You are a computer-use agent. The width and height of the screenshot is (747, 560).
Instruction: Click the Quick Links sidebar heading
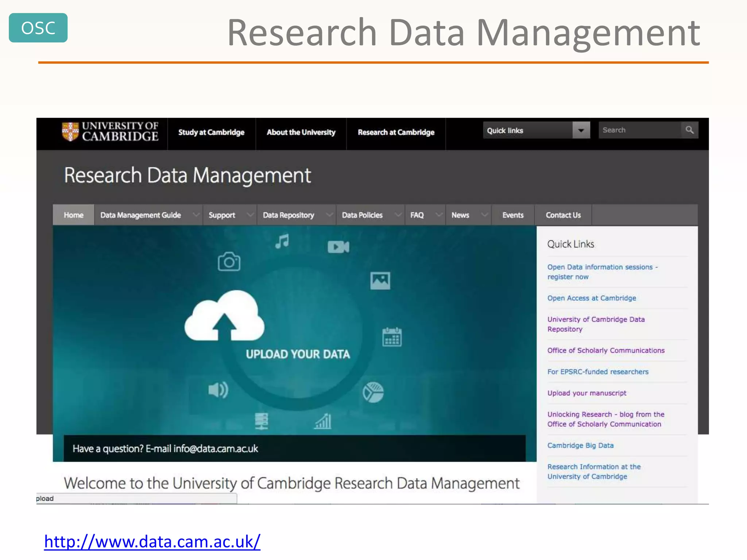point(570,244)
